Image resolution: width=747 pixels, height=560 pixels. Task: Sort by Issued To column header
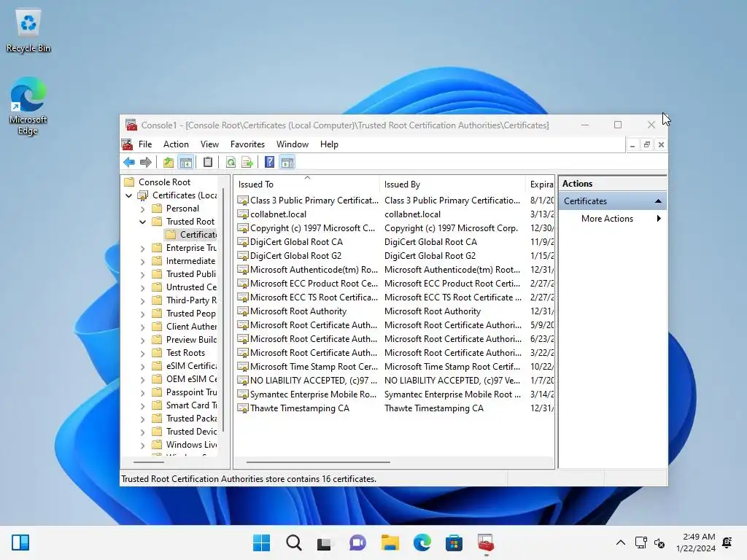[307, 184]
